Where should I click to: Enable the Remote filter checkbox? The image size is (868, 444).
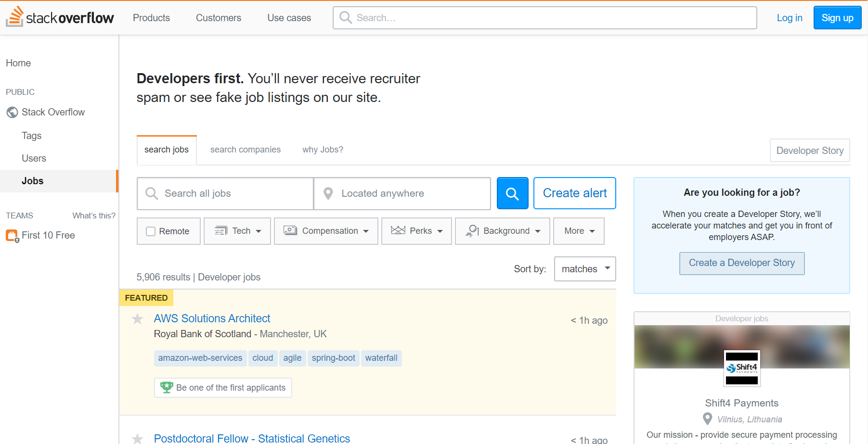[x=150, y=231]
